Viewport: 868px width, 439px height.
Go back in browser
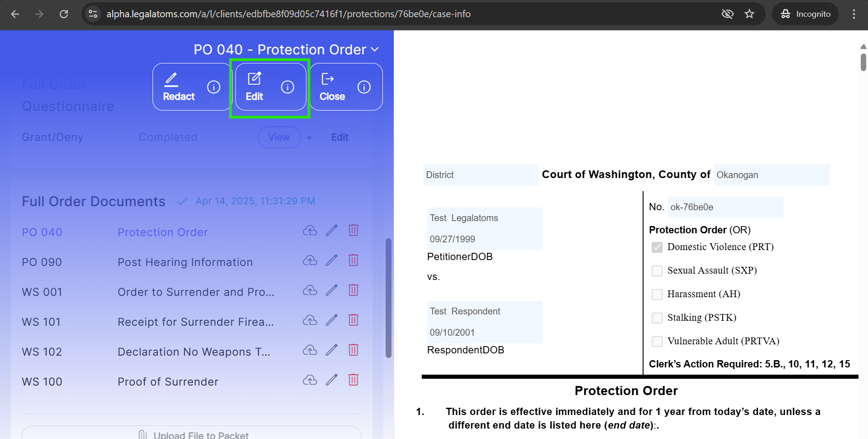pos(15,14)
